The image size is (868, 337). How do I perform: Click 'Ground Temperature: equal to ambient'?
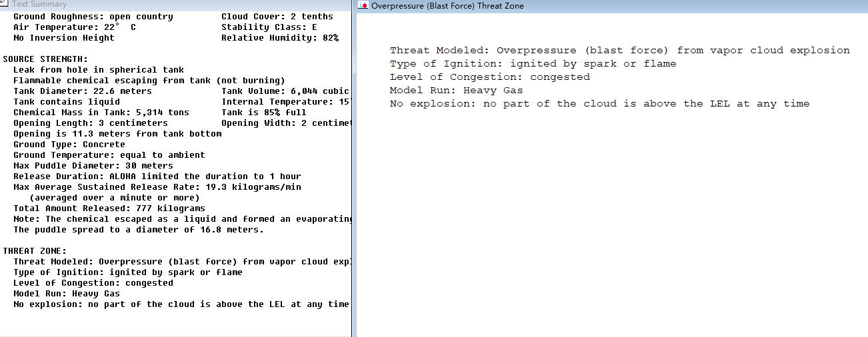pos(109,155)
